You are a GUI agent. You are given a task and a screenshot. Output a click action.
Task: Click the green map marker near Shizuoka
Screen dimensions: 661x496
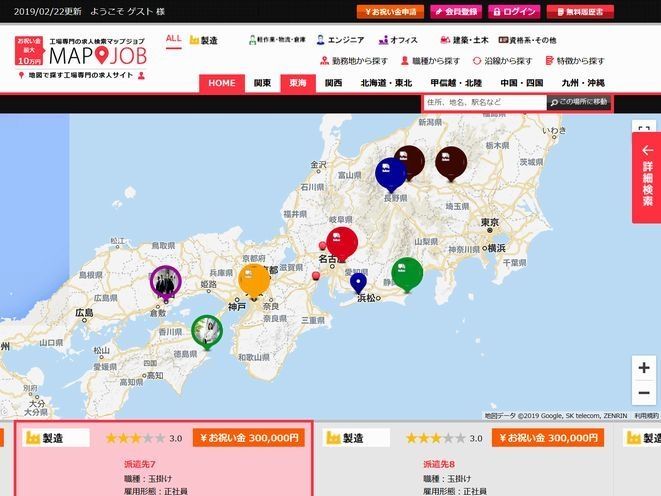tap(406, 272)
